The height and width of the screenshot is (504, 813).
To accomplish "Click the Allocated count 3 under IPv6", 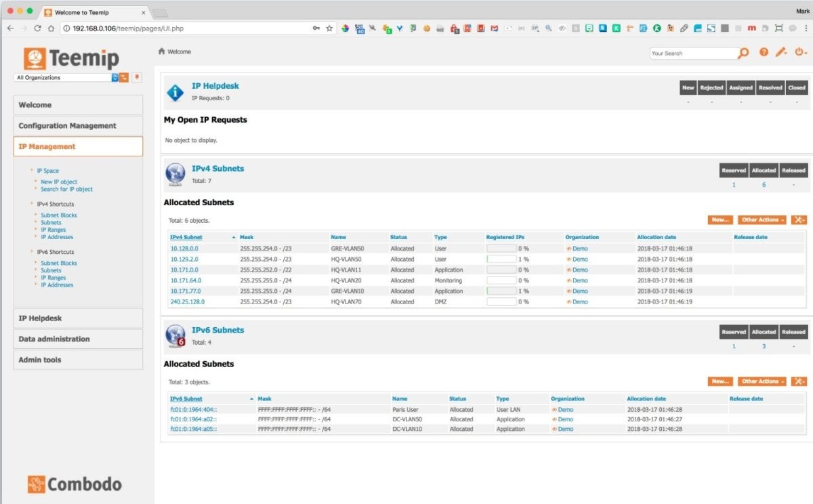I will [764, 347].
